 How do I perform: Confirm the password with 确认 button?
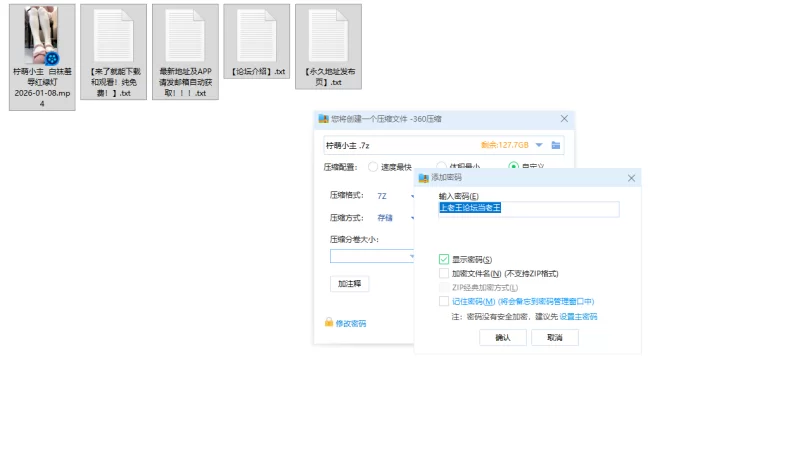coord(503,338)
